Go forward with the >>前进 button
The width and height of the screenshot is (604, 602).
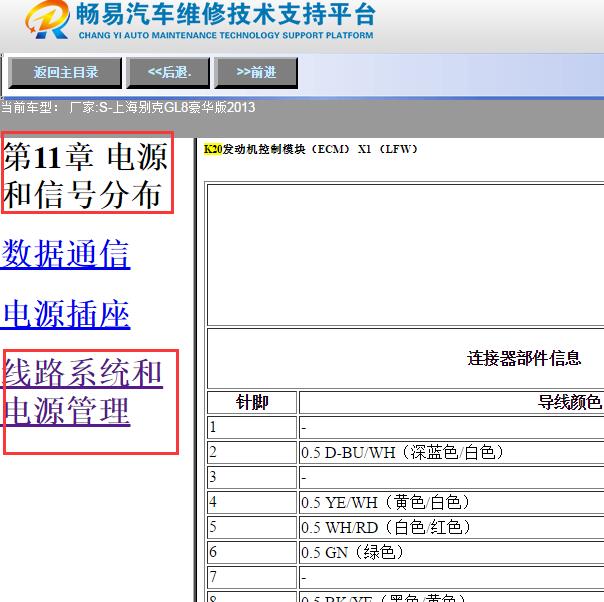pyautogui.click(x=256, y=73)
